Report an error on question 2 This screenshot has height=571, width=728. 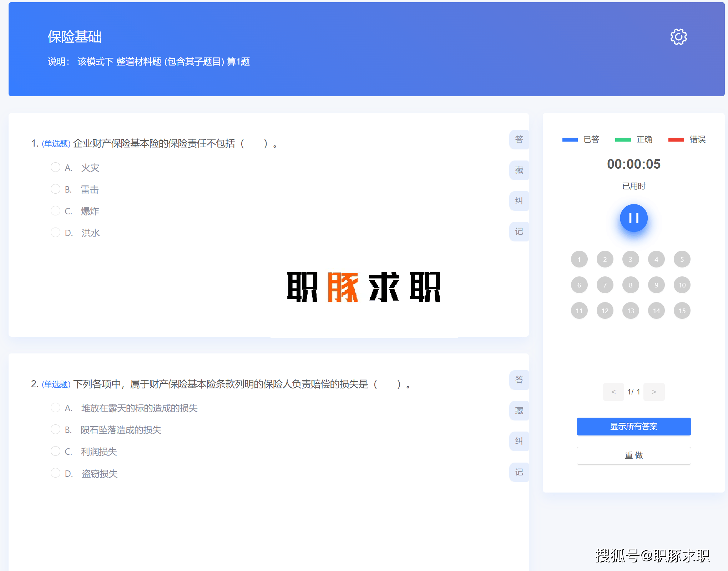pos(519,441)
